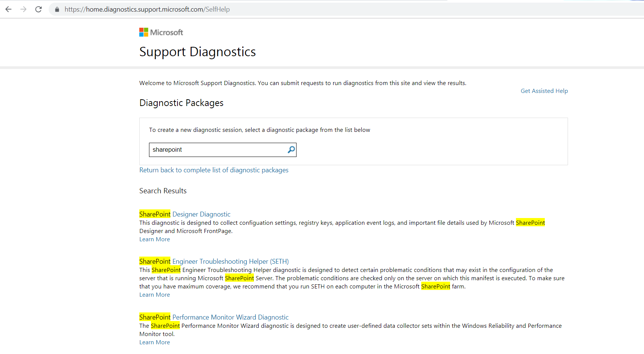
Task: Open SharePoint Performance Monitor Wizard Diagnostic
Action: (214, 317)
